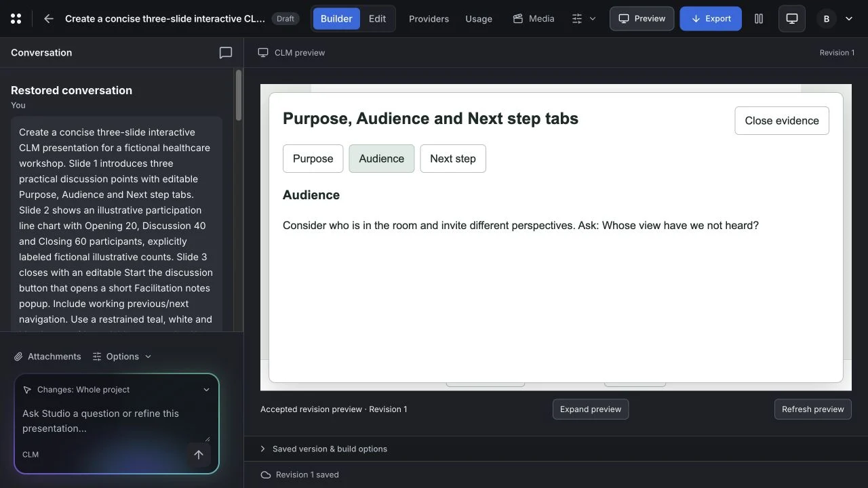This screenshot has width=868, height=488.
Task: Click the conversation panel scrollbar
Action: coord(239,95)
